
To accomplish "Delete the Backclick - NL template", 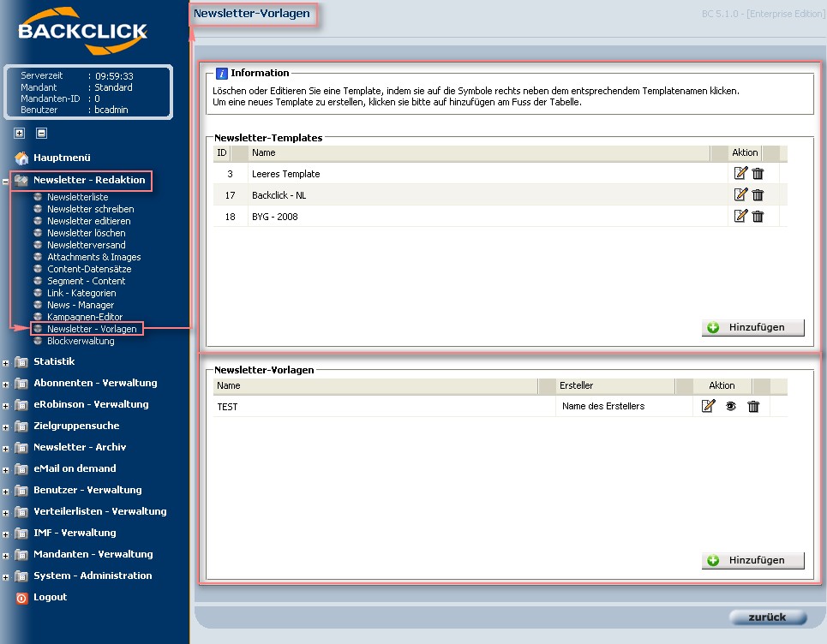I will (x=758, y=195).
